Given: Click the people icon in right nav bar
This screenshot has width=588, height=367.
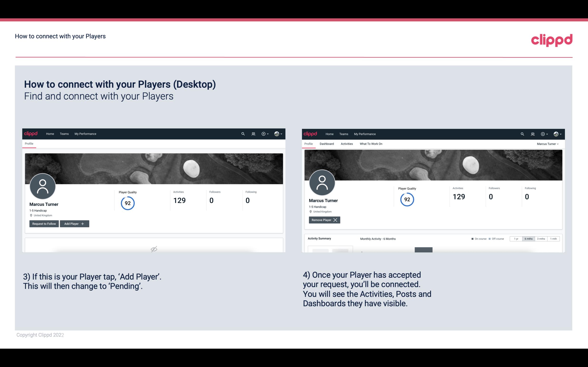Looking at the screenshot, I should (532, 133).
